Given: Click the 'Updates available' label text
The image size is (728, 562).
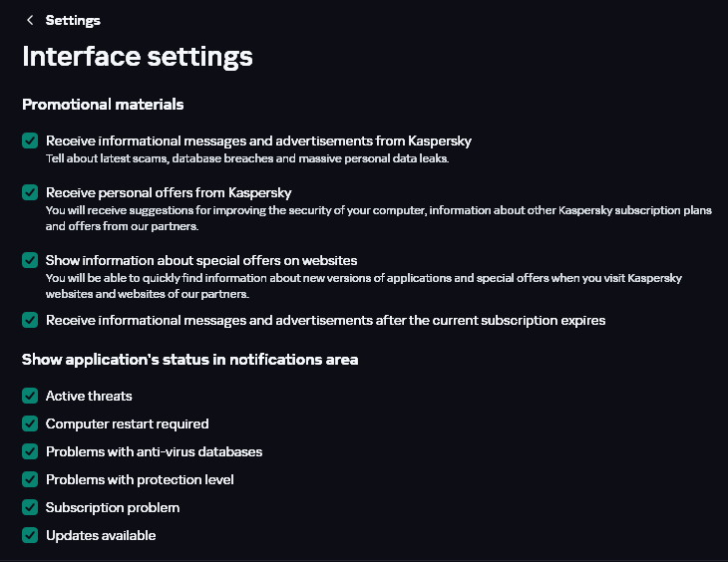Looking at the screenshot, I should [101, 535].
